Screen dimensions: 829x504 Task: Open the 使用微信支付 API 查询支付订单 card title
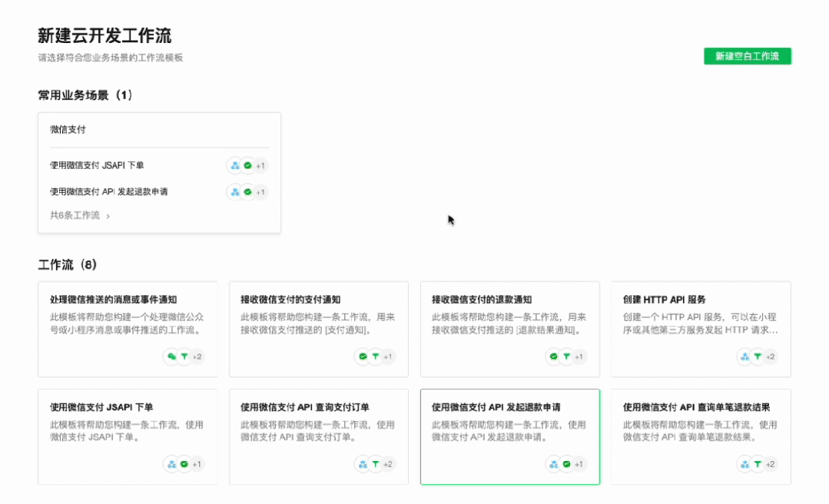[305, 407]
